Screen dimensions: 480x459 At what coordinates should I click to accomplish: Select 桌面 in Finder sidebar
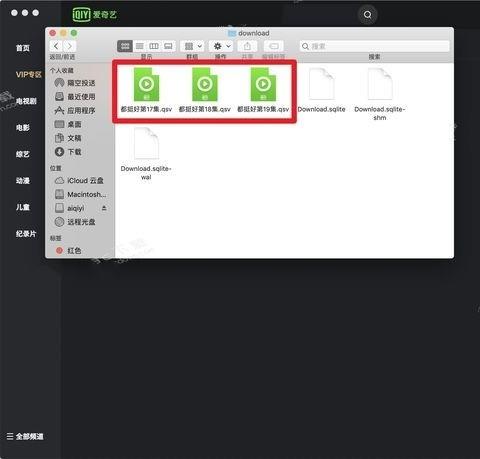point(68,124)
